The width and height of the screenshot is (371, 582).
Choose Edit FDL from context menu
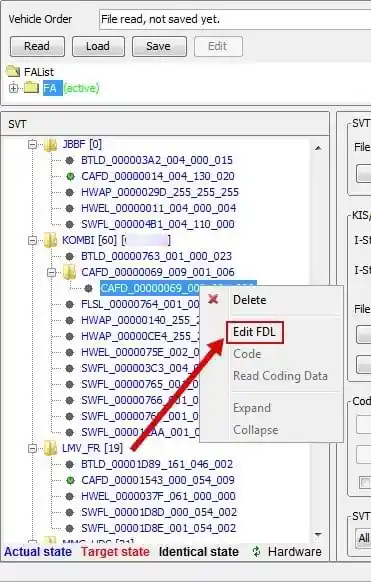tap(254, 332)
